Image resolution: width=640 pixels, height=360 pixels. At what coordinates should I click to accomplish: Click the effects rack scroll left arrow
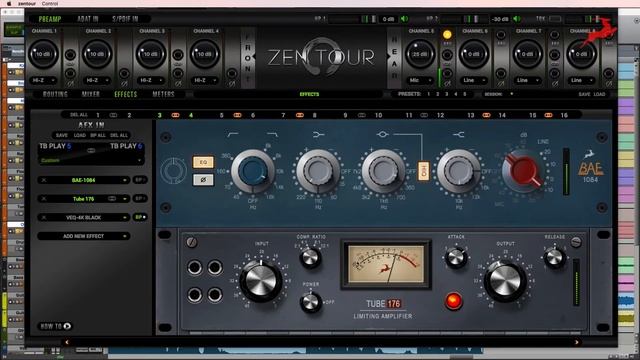pyautogui.click(x=67, y=342)
